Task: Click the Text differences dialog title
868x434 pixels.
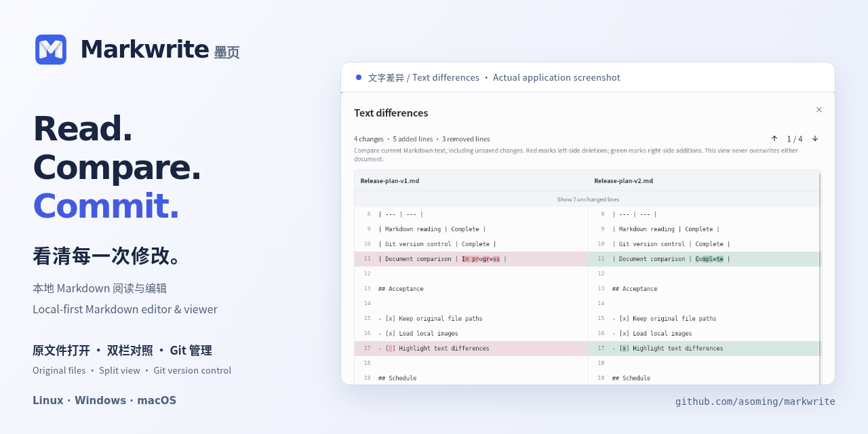Action: (x=391, y=113)
